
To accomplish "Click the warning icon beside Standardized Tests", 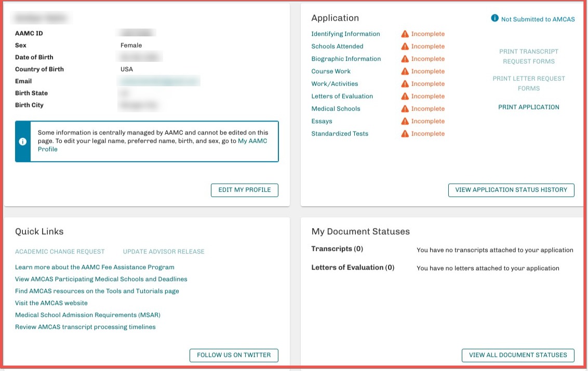I will tap(405, 134).
